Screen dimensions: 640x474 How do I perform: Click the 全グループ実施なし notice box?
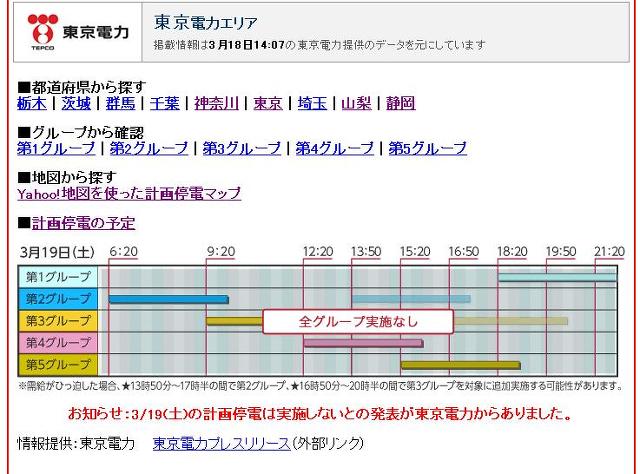[358, 322]
